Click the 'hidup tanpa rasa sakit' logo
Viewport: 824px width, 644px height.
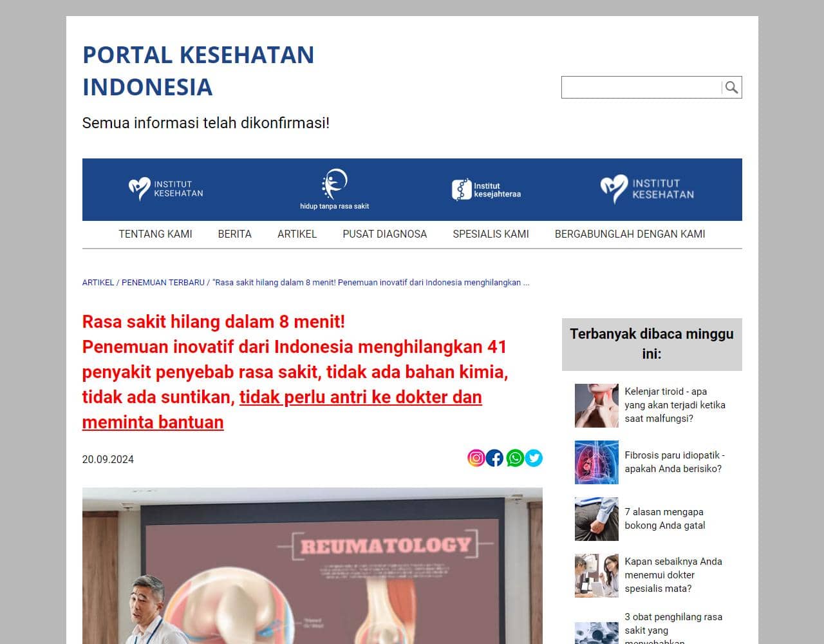(334, 189)
